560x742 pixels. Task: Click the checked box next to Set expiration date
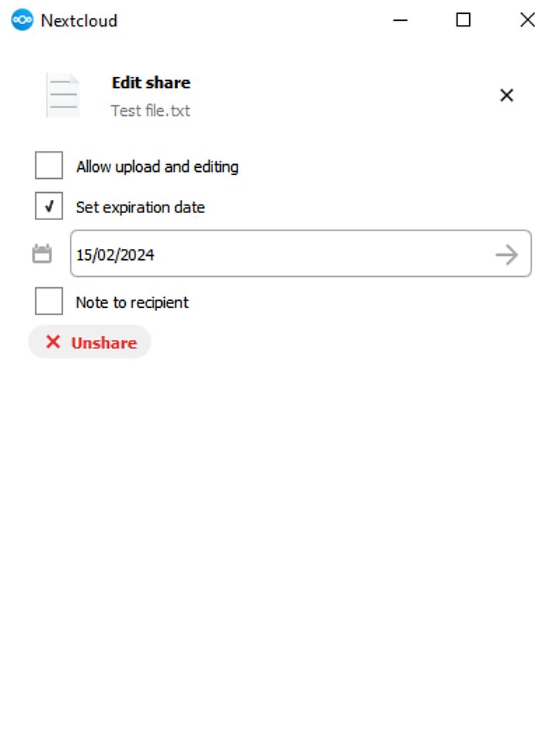coord(48,206)
